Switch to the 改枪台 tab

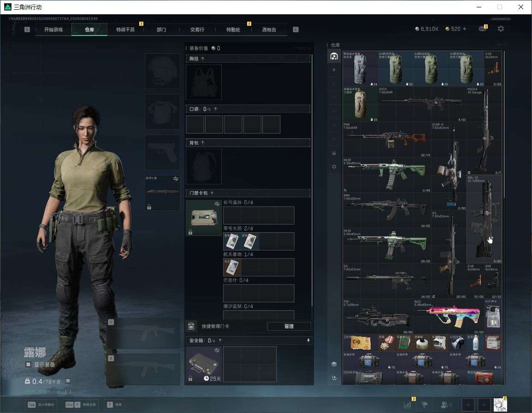point(269,29)
